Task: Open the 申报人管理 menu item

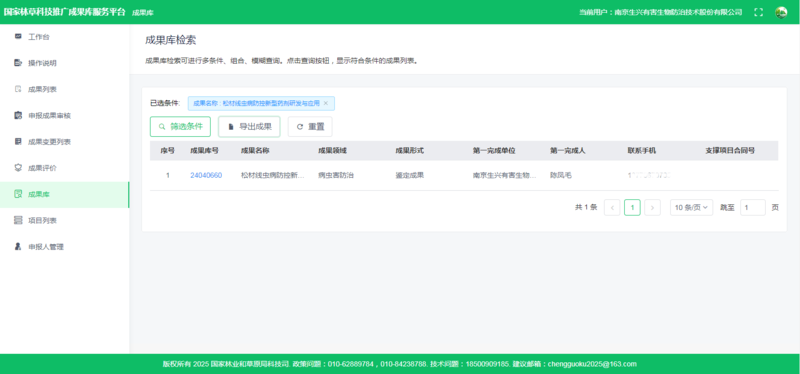Action: coord(64,246)
